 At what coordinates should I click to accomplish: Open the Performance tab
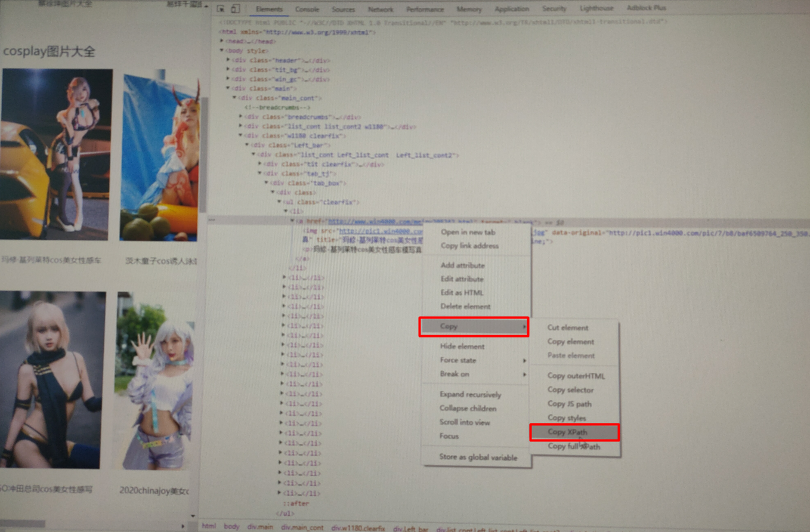coord(426,9)
